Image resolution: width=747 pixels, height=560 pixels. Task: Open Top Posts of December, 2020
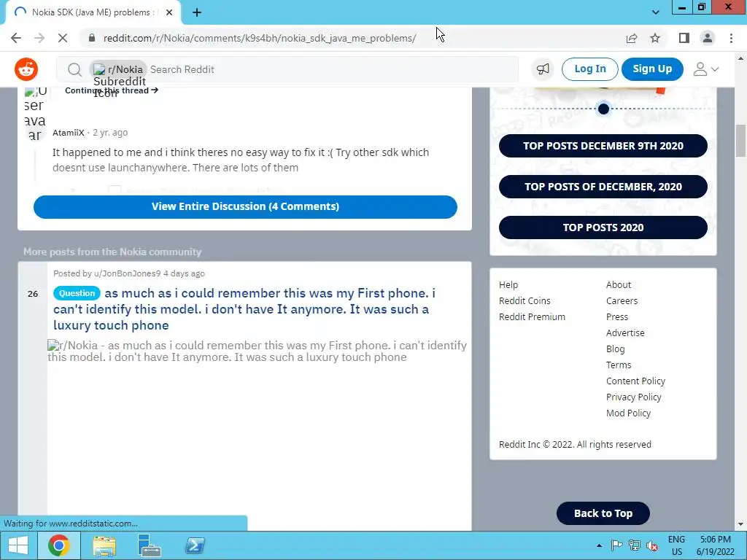click(x=603, y=187)
